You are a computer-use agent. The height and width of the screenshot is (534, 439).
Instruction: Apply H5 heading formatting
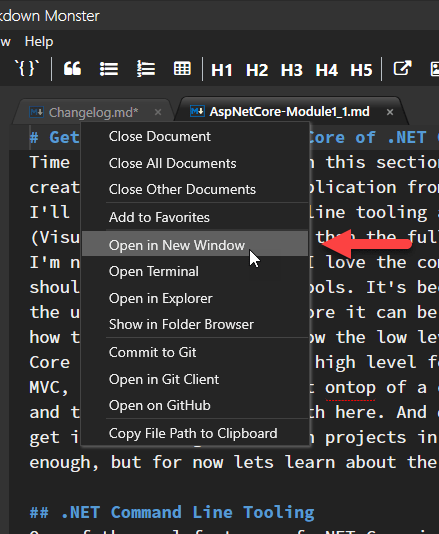361,70
